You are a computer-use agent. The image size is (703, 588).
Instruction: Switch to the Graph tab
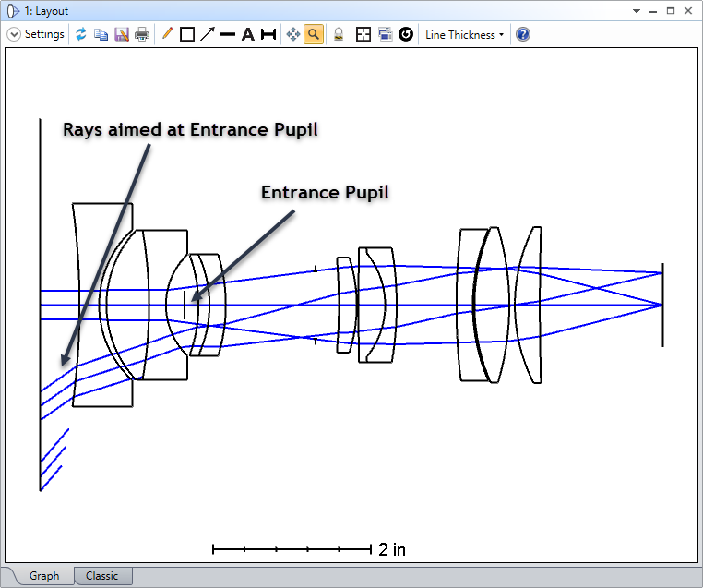tap(44, 576)
